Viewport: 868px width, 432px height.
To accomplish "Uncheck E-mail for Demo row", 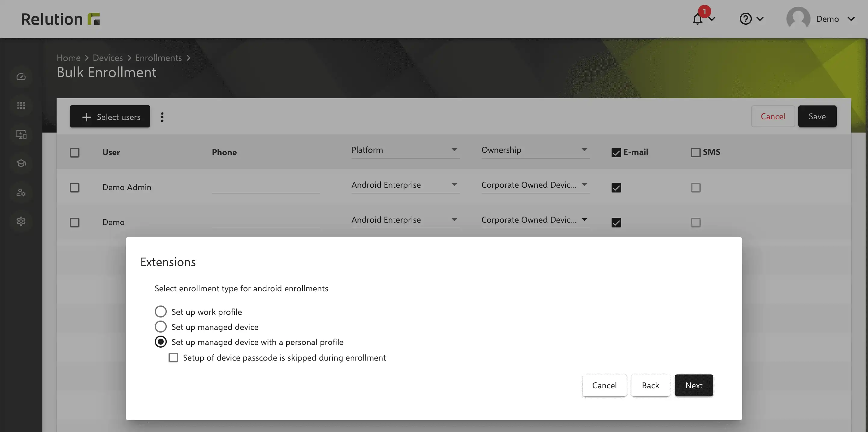I will pyautogui.click(x=616, y=223).
